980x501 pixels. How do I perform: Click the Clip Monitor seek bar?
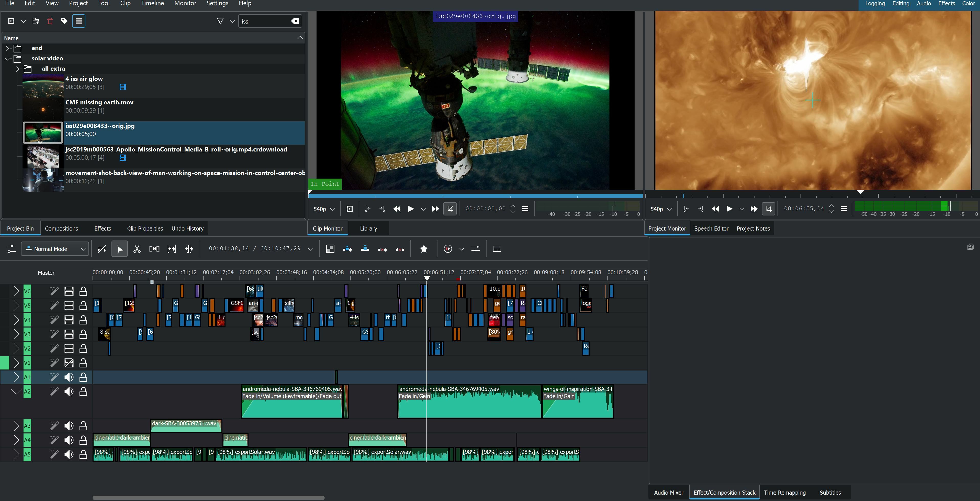point(476,196)
